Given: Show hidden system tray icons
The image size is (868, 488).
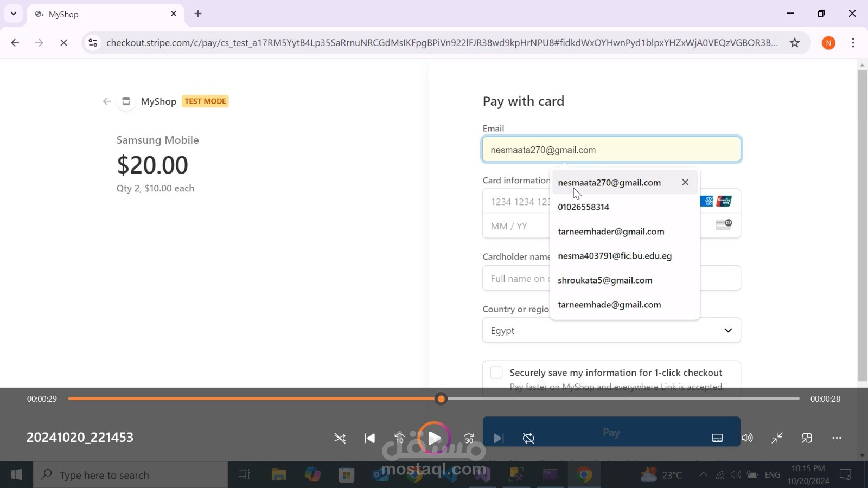Looking at the screenshot, I should point(703,475).
